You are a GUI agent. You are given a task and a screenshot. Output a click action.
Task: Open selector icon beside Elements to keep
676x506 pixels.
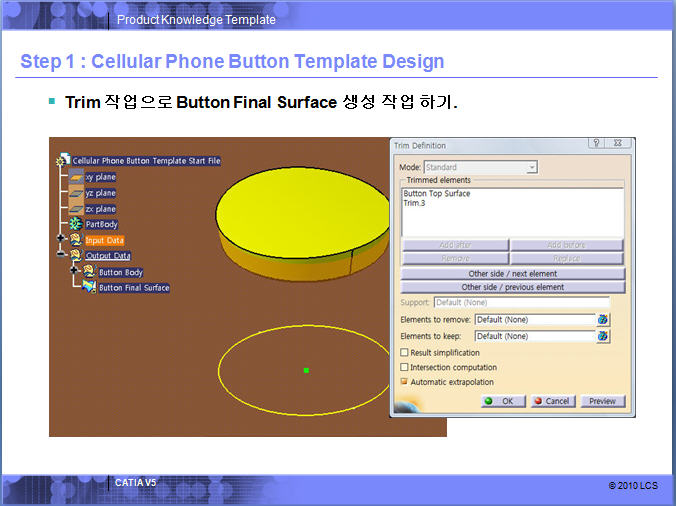point(603,337)
